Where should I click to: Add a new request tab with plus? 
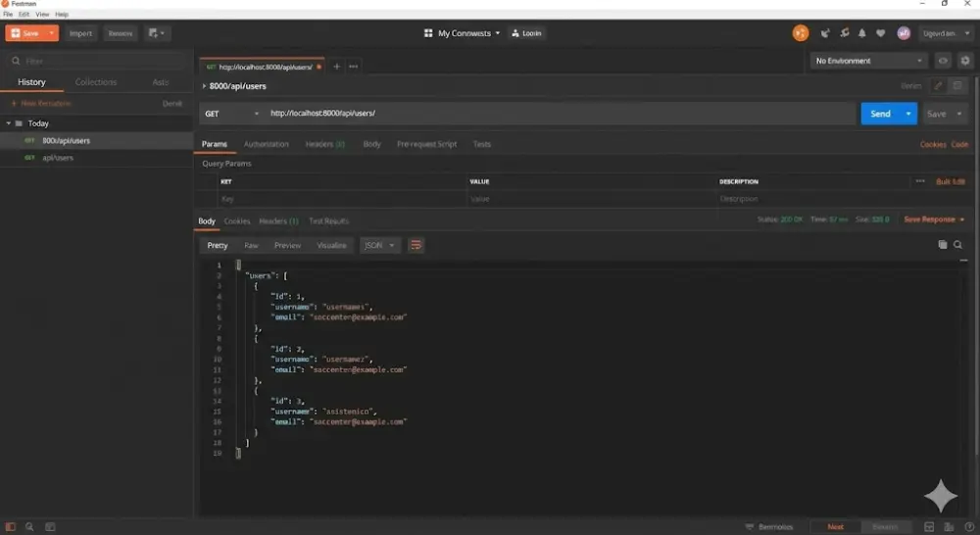pos(336,67)
